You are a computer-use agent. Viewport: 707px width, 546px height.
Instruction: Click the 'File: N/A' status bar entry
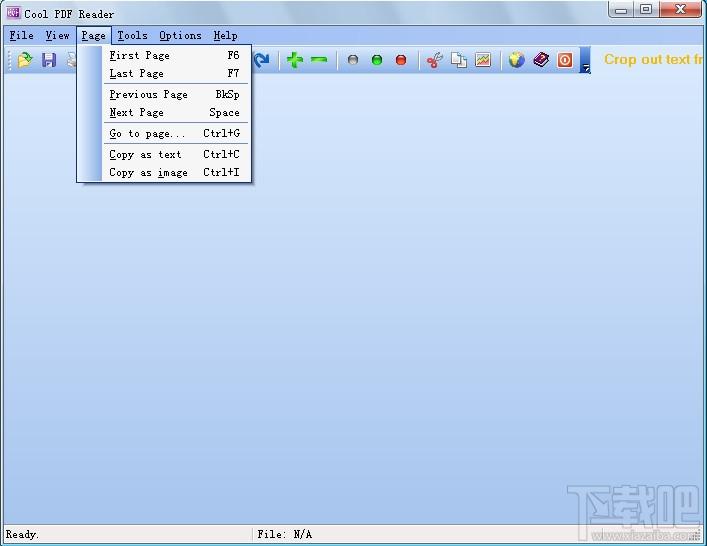point(285,534)
